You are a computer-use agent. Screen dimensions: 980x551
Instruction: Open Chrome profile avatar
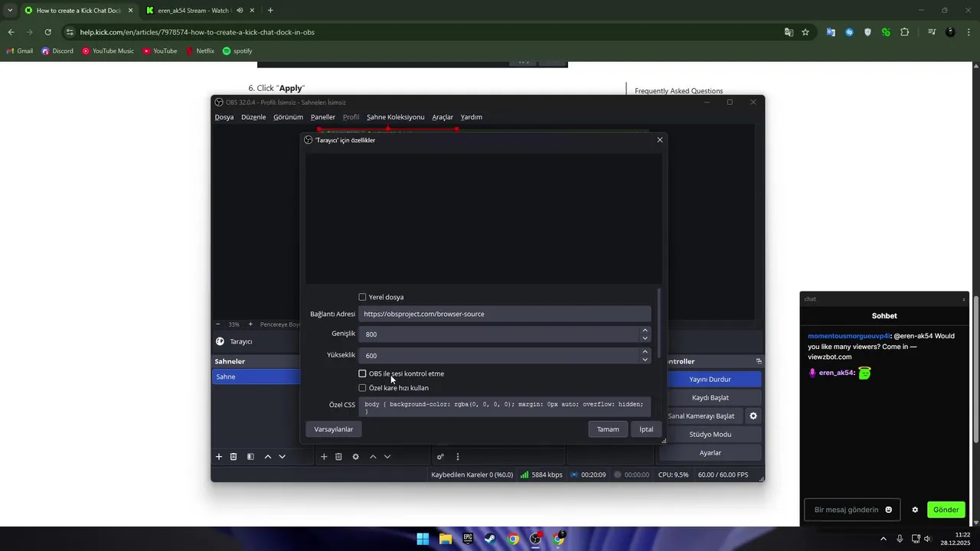coord(950,32)
